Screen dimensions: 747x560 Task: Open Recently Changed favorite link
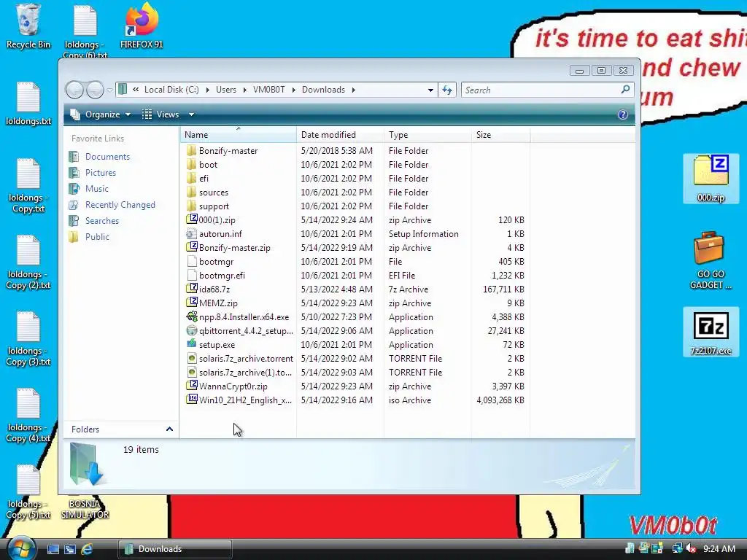(x=120, y=205)
